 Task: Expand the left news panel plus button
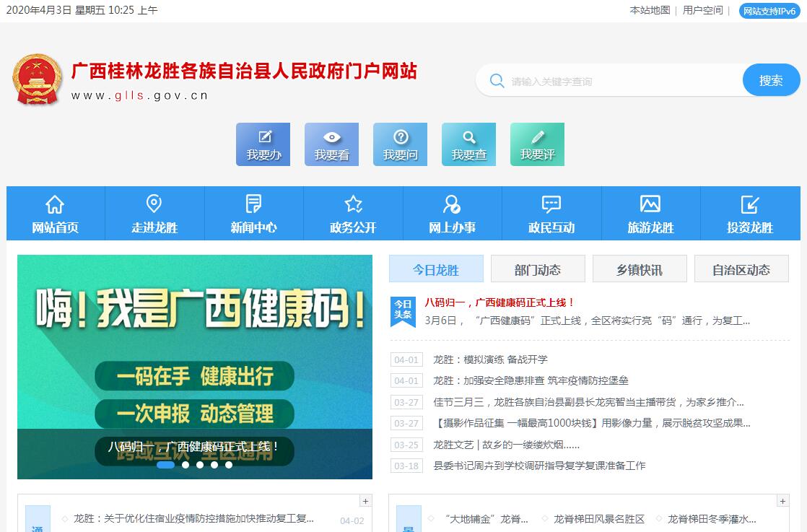[x=365, y=501]
